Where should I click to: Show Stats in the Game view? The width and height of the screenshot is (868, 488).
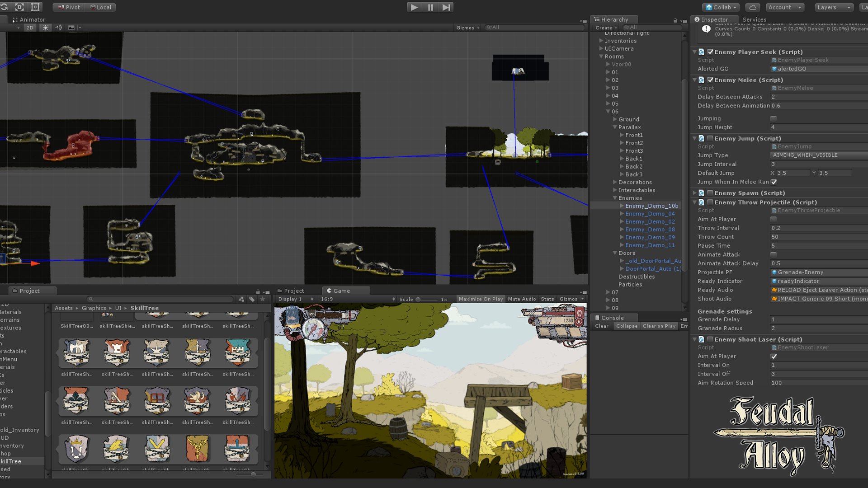pos(547,299)
